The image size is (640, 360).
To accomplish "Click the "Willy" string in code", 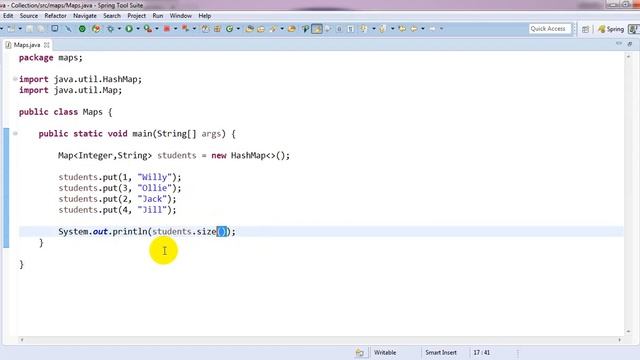I will 154,177.
